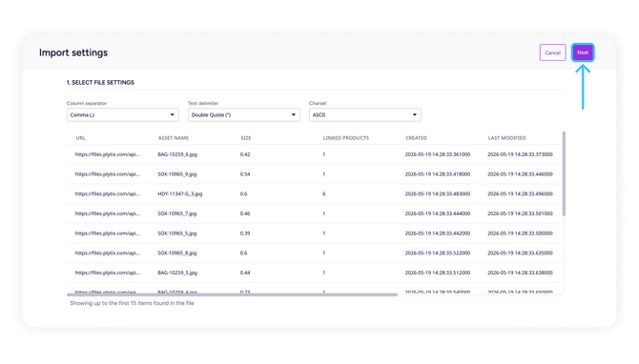Click the Cancel button

pyautogui.click(x=552, y=52)
